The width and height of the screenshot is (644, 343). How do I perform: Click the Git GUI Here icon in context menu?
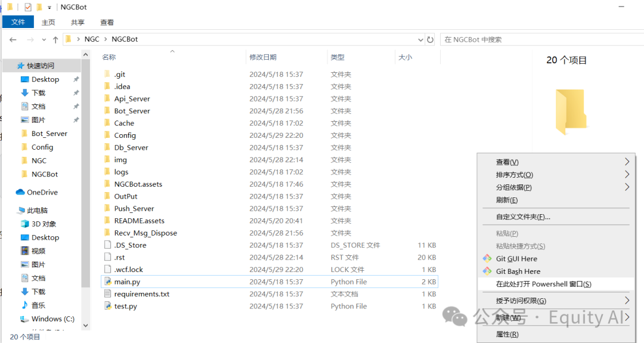coord(487,258)
